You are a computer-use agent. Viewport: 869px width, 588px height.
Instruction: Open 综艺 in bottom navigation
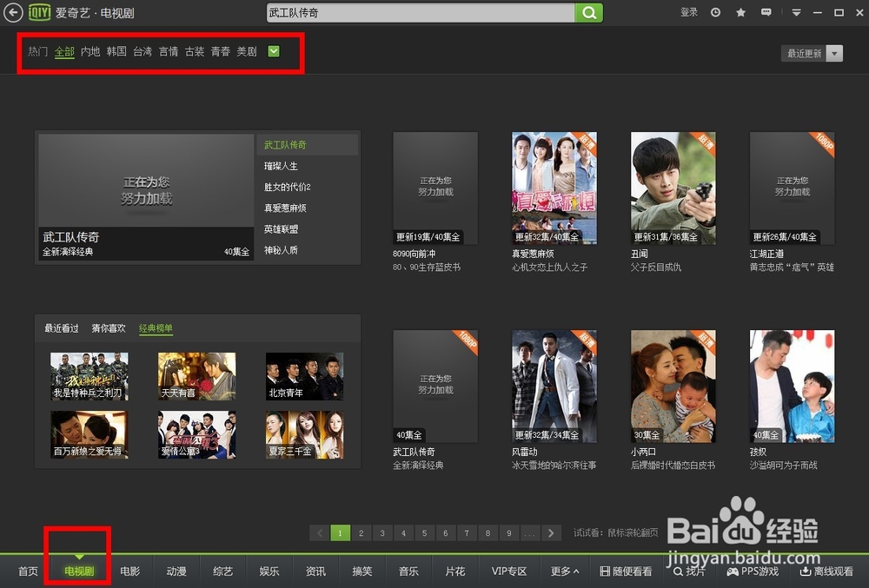coord(222,571)
